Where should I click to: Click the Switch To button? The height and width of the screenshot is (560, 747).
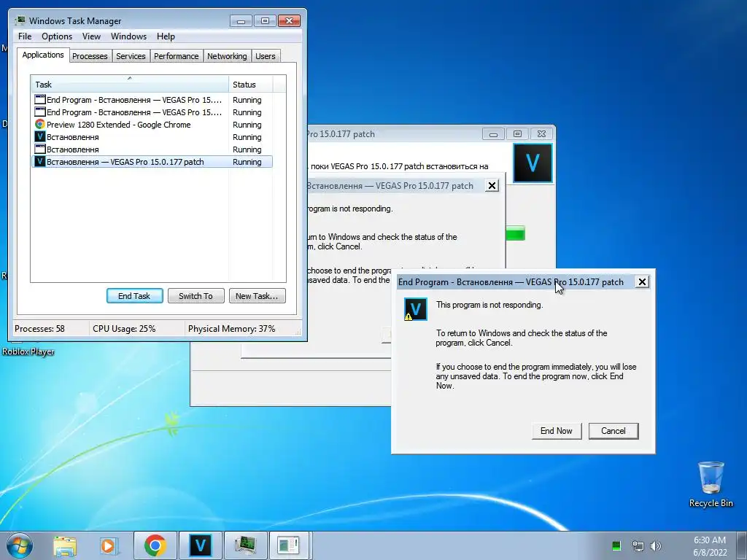196,296
